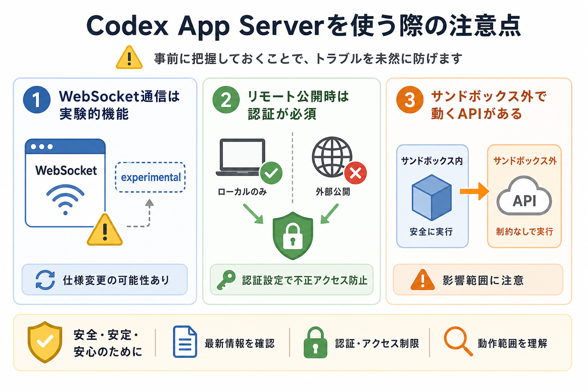
Task: Click the WebSocket browser window illustration
Action: tap(65, 183)
